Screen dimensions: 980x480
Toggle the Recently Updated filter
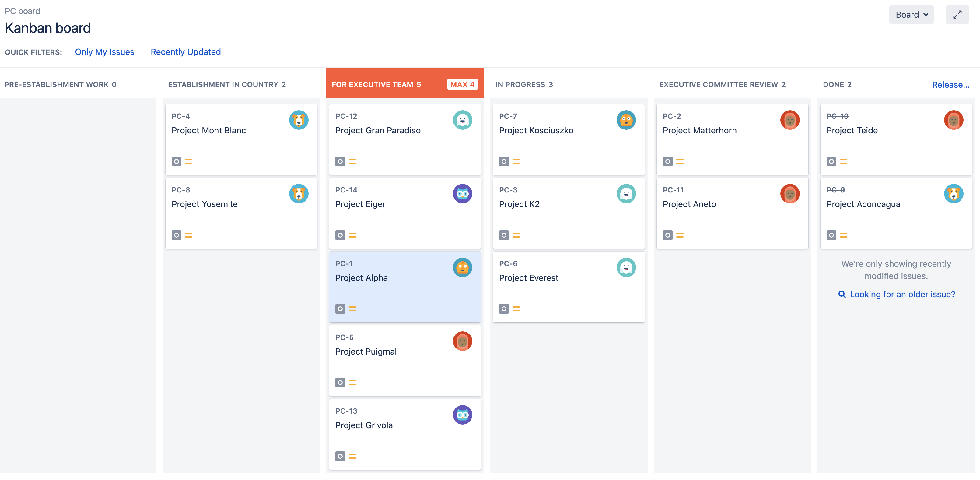point(186,51)
